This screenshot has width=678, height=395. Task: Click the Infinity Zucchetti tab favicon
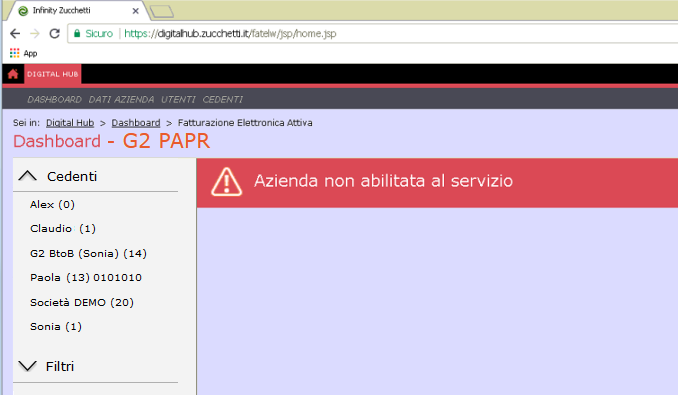coord(23,11)
